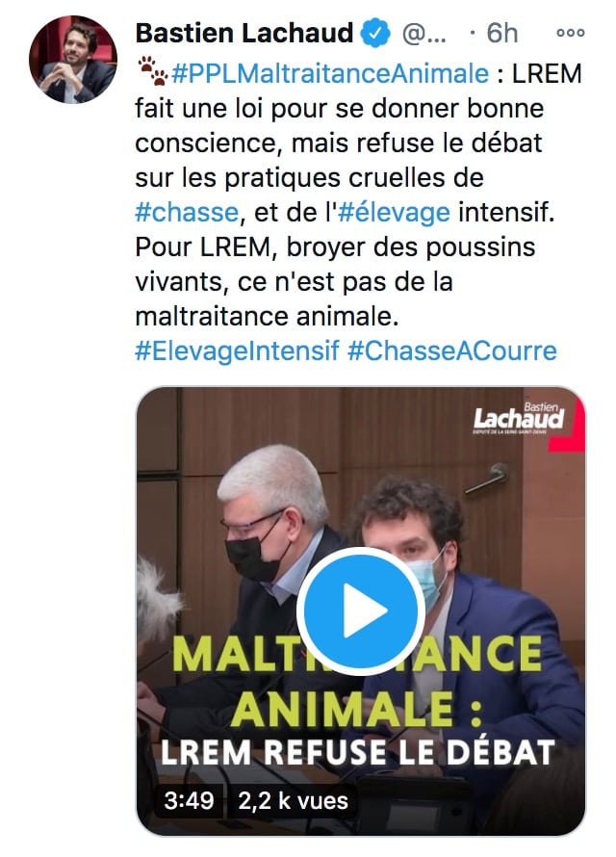Open Bastien Lachaud's profile avatar
Image resolution: width=616 pixels, height=857 pixels.
72,60
